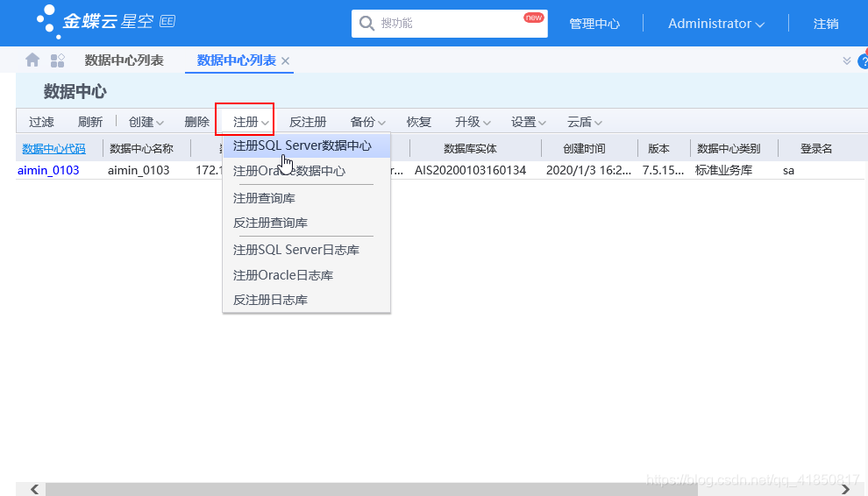Open the 管理中心 link
The width and height of the screenshot is (868, 496).
point(594,24)
